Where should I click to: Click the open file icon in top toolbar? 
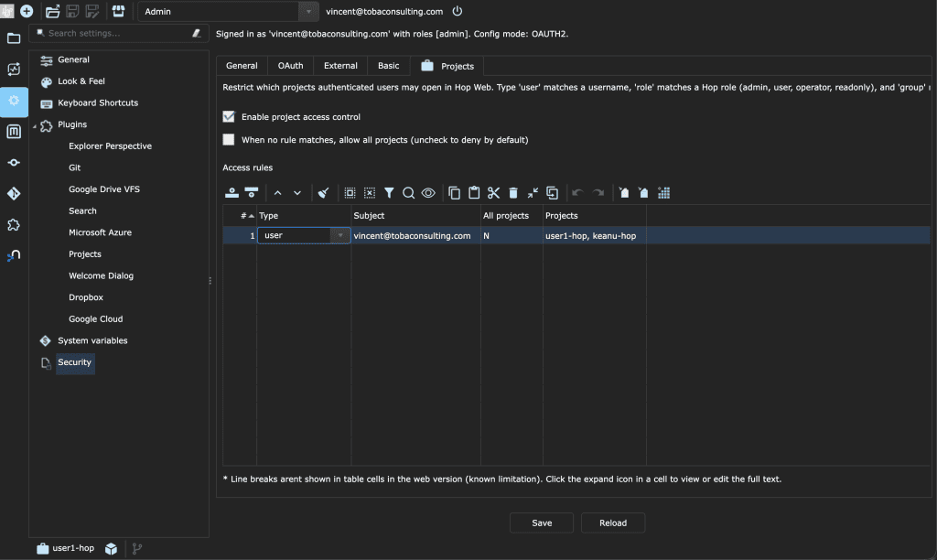pyautogui.click(x=52, y=11)
